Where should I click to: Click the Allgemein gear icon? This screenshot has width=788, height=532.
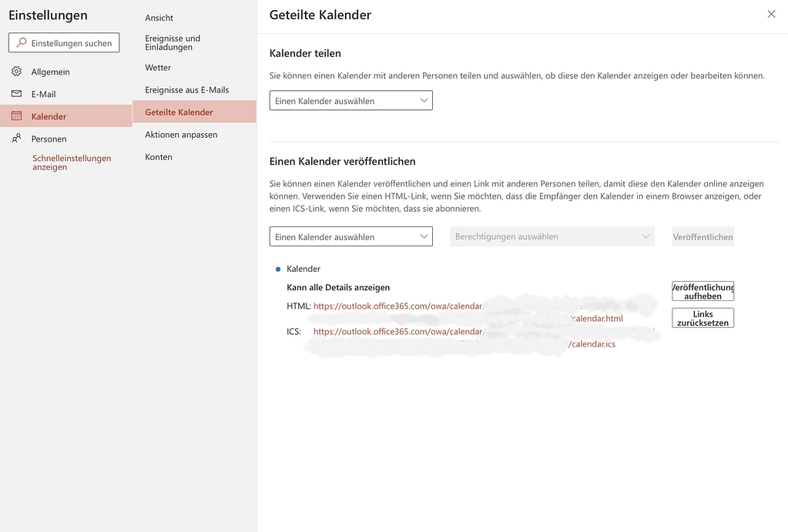coord(17,72)
